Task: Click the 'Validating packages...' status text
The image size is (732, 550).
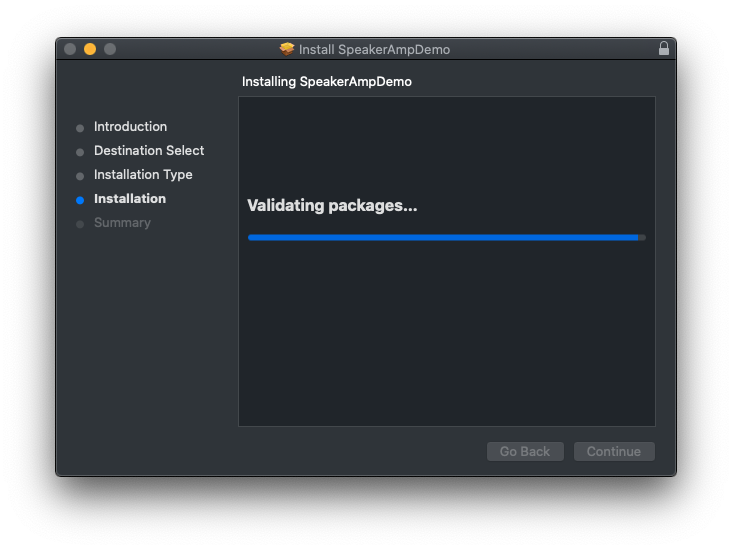Action: click(x=332, y=205)
